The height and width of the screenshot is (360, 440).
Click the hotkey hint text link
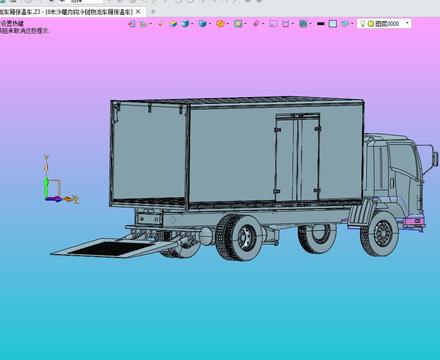(x=12, y=23)
